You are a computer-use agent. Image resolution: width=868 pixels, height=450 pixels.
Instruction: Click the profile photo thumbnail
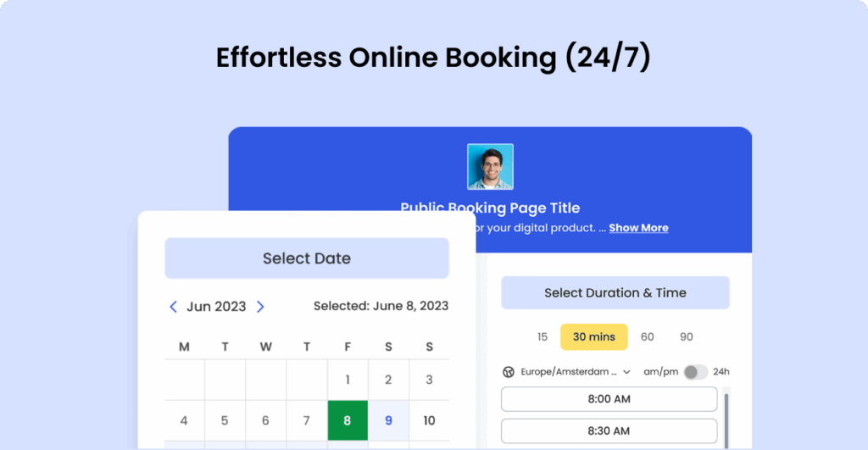491,167
